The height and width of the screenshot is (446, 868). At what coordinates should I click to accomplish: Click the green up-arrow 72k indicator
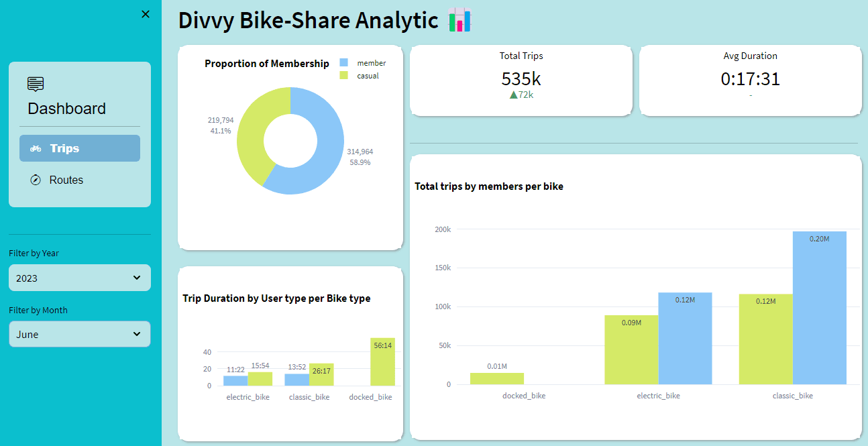click(x=521, y=95)
